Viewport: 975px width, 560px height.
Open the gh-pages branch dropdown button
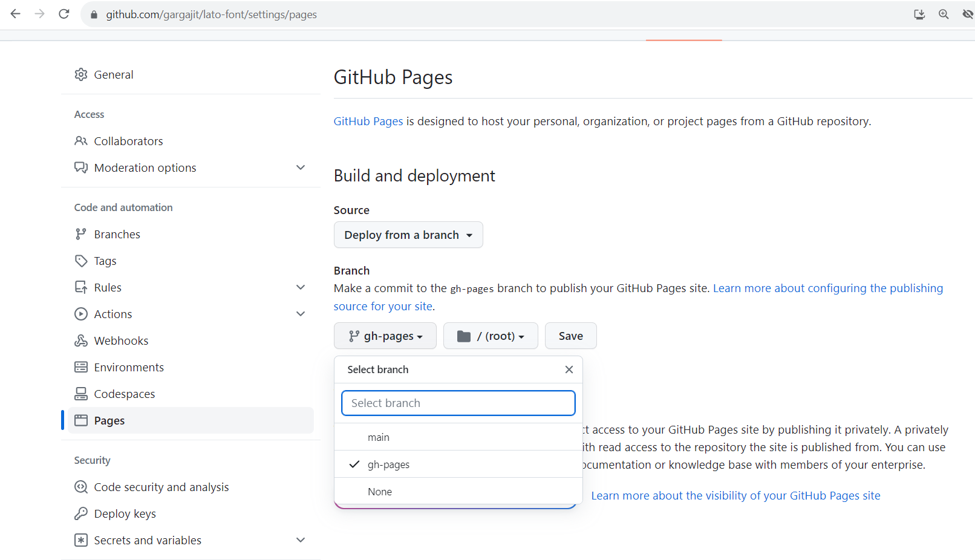click(x=385, y=336)
